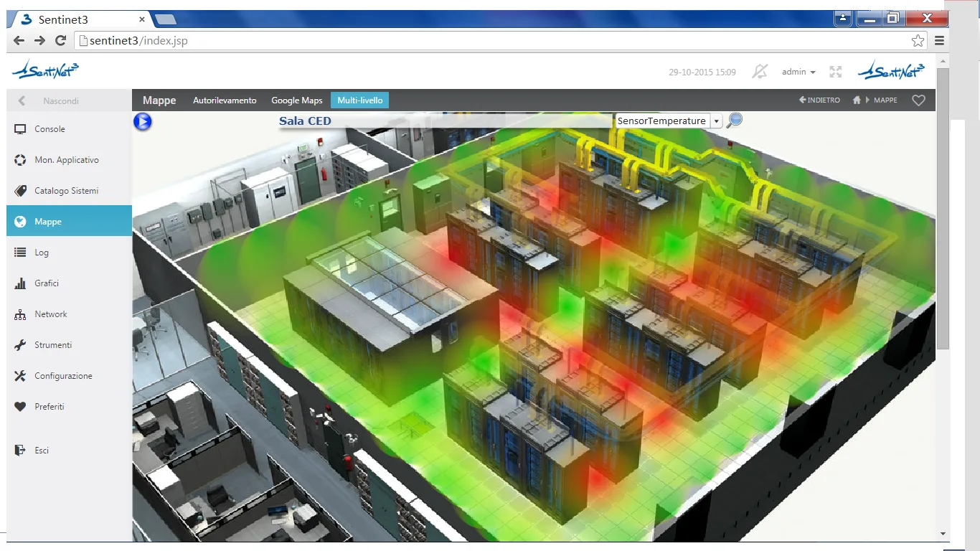Bookmark the page with the star icon
The height and width of the screenshot is (551, 980).
coord(918,41)
